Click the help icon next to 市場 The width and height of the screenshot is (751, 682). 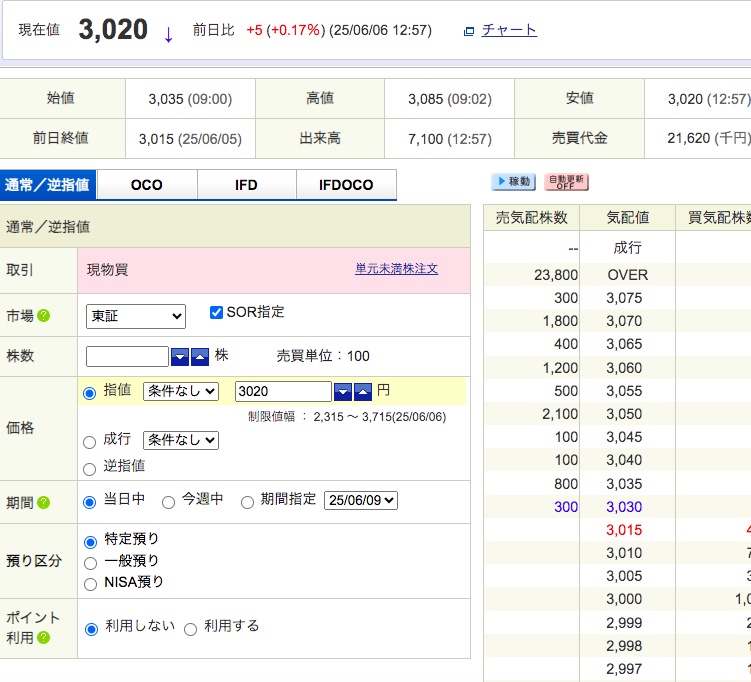(44, 316)
